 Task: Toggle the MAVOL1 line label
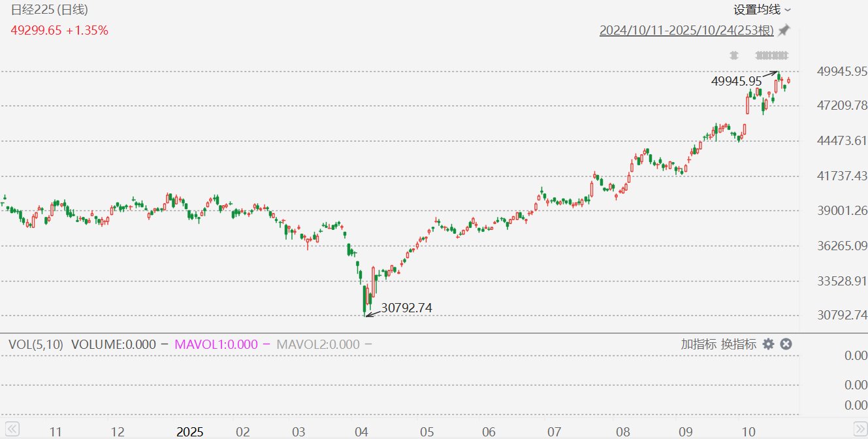coord(221,344)
